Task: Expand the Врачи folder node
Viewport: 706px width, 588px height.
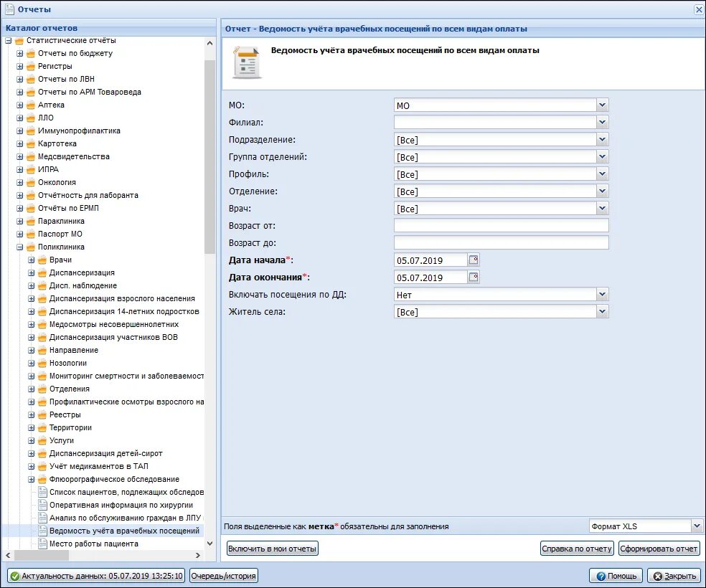Action: point(31,260)
